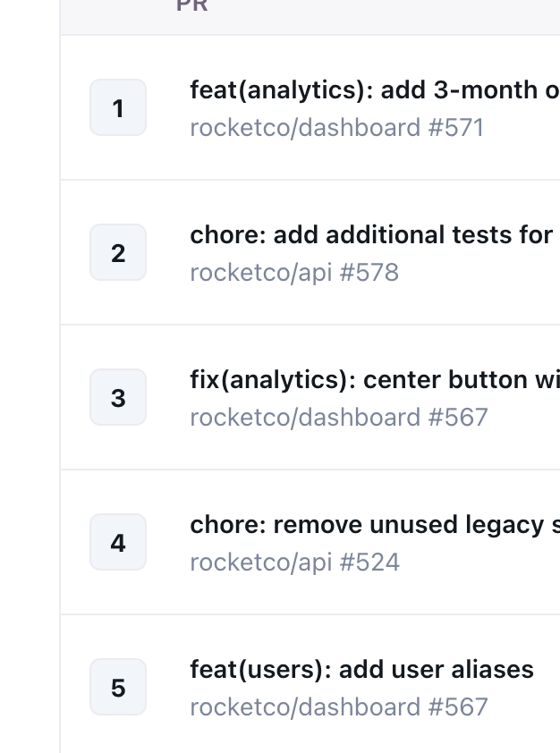Click rank badge number 1
Screen dimensions: 560x753
(118, 107)
